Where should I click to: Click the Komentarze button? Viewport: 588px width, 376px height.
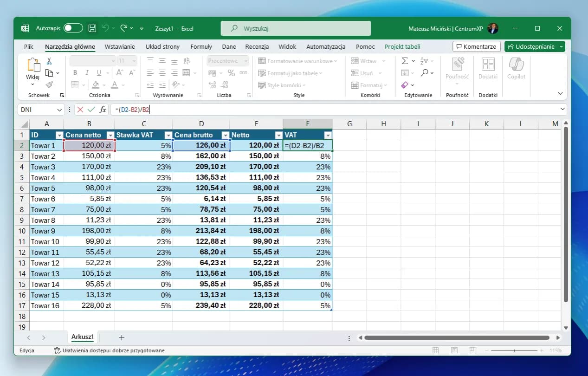[x=476, y=46]
